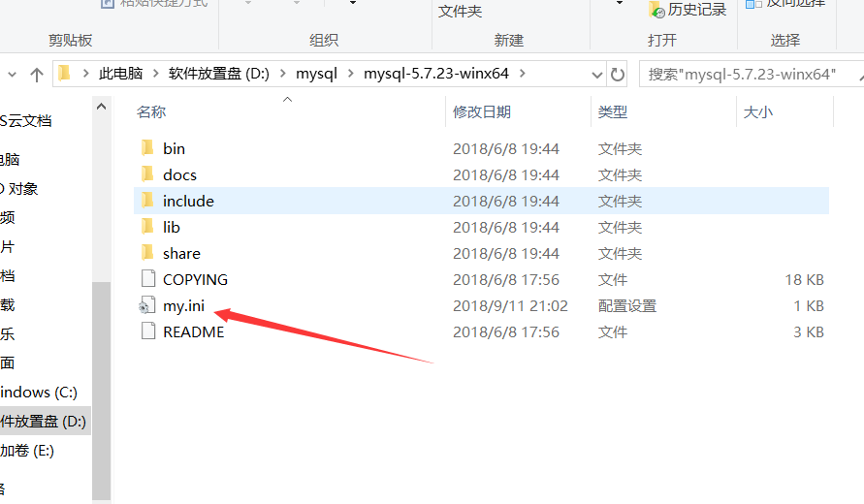
Task: Click the docs folder name
Action: coord(179,175)
